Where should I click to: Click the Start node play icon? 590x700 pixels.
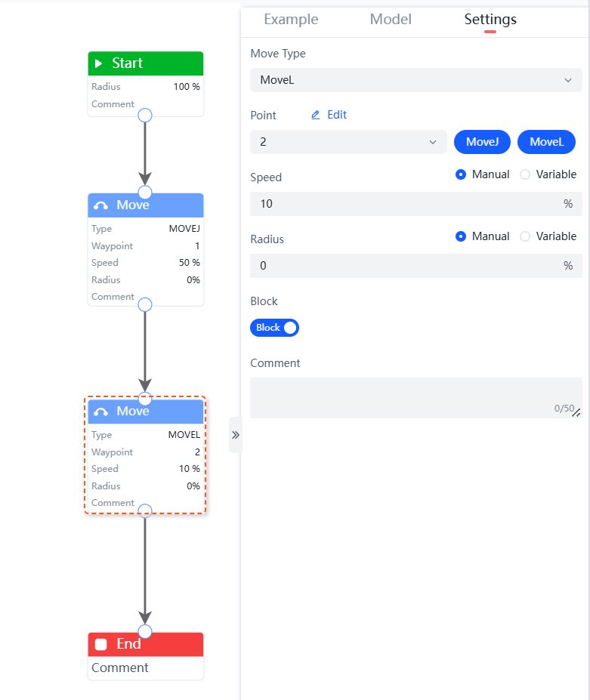pyautogui.click(x=99, y=63)
